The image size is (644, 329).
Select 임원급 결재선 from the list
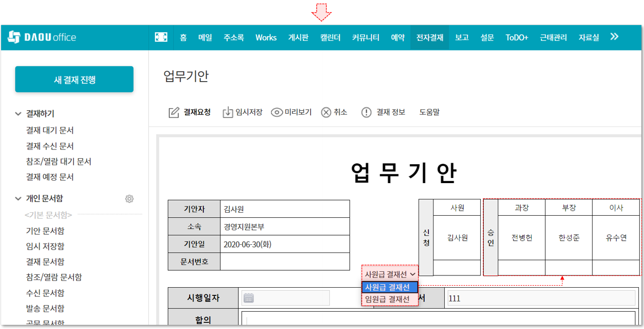388,300
